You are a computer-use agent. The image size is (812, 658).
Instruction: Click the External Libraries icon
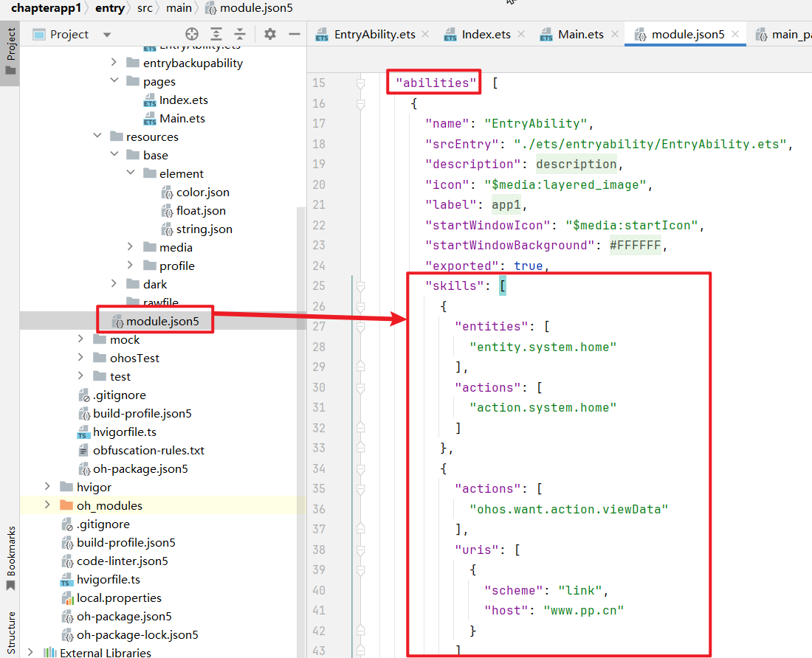coord(49,653)
